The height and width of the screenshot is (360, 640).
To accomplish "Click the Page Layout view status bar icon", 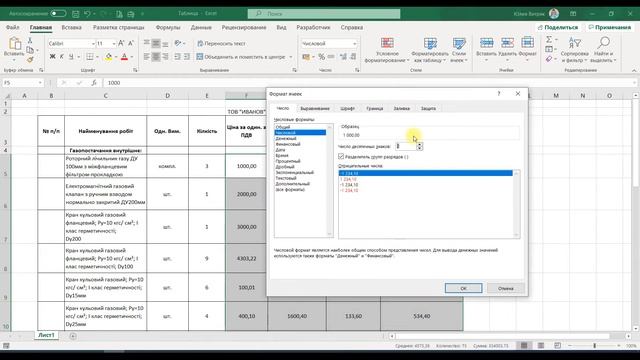I will tap(541, 346).
